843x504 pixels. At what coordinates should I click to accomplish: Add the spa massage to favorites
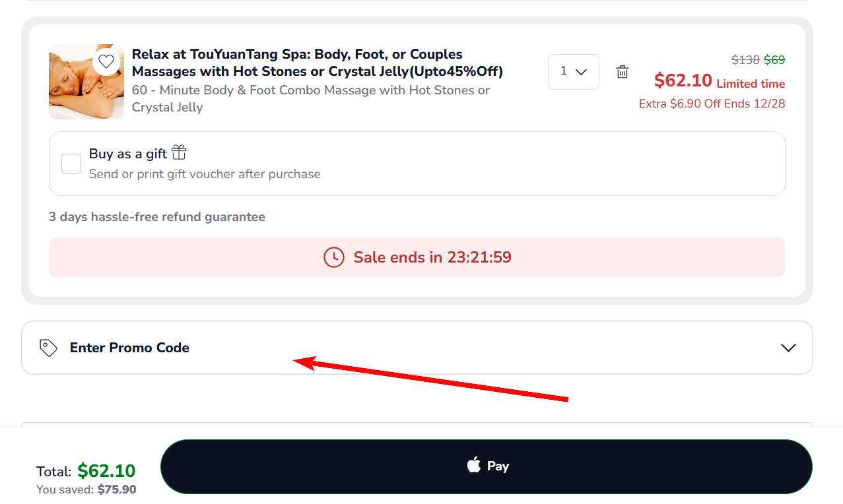[106, 62]
